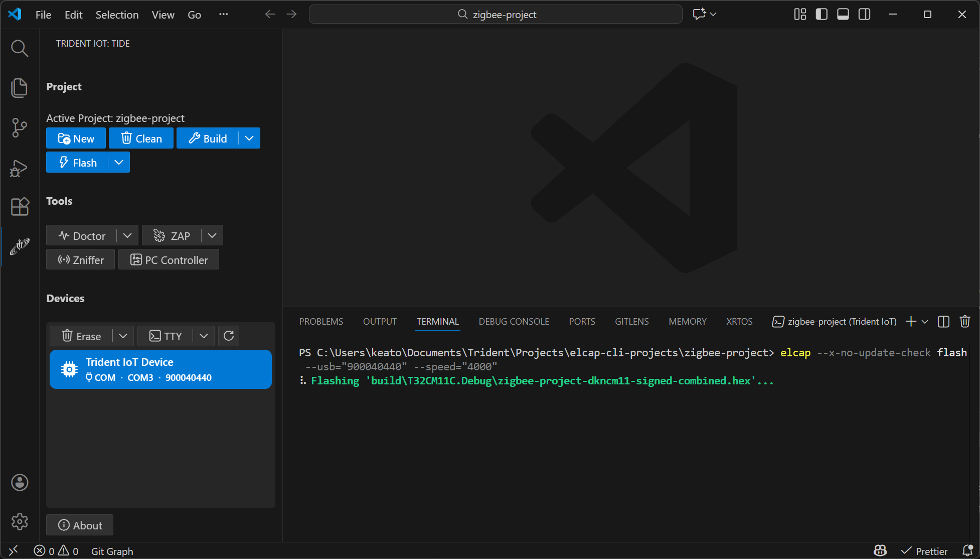The height and width of the screenshot is (559, 980).
Task: Go back with the left arrow
Action: (270, 15)
